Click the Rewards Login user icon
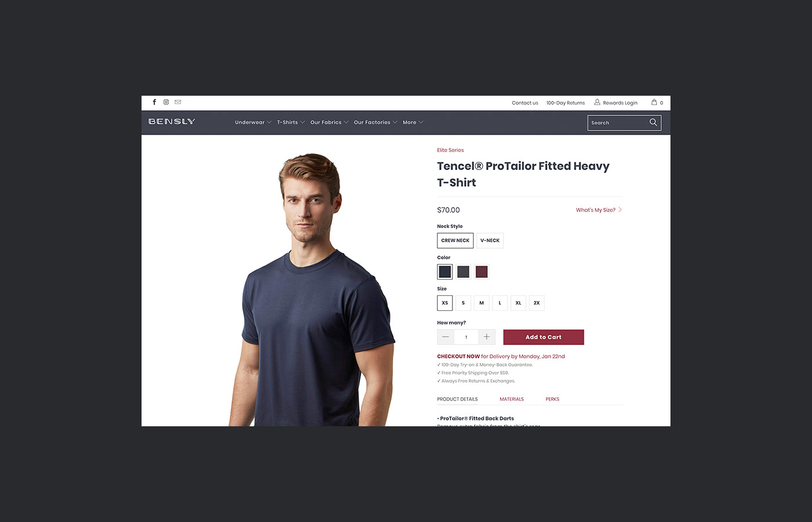This screenshot has height=522, width=812. pyautogui.click(x=597, y=102)
